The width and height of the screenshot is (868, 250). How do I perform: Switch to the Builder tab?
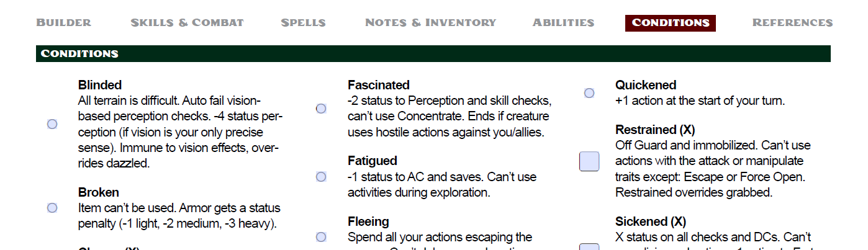point(64,23)
